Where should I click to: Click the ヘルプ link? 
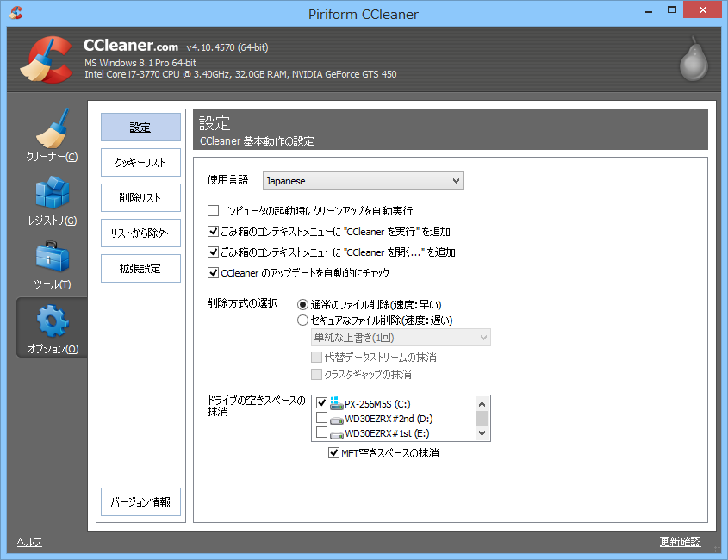29,542
